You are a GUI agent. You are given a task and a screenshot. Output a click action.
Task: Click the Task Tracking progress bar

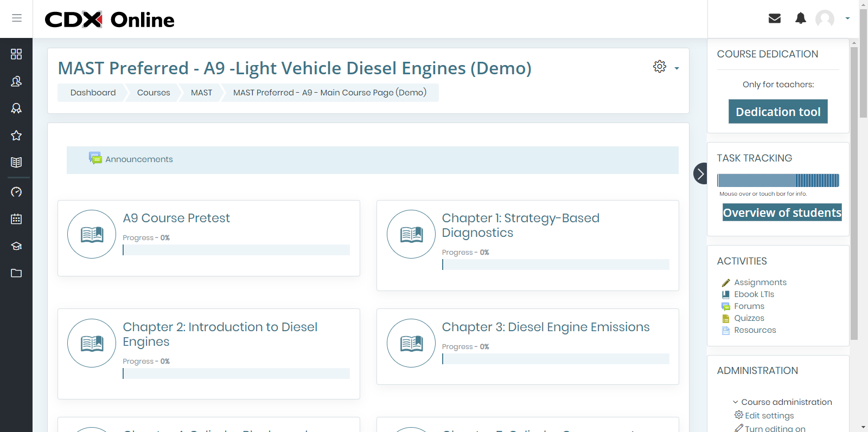[777, 180]
